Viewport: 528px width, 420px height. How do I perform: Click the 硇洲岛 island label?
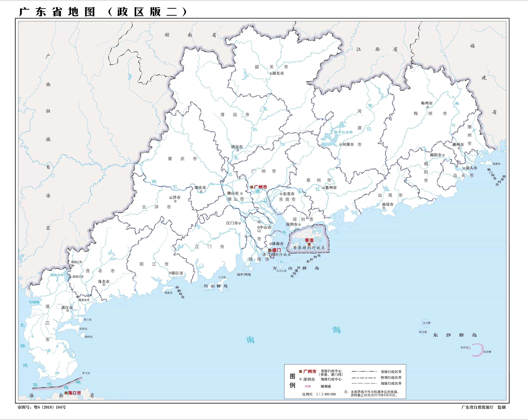[89, 337]
